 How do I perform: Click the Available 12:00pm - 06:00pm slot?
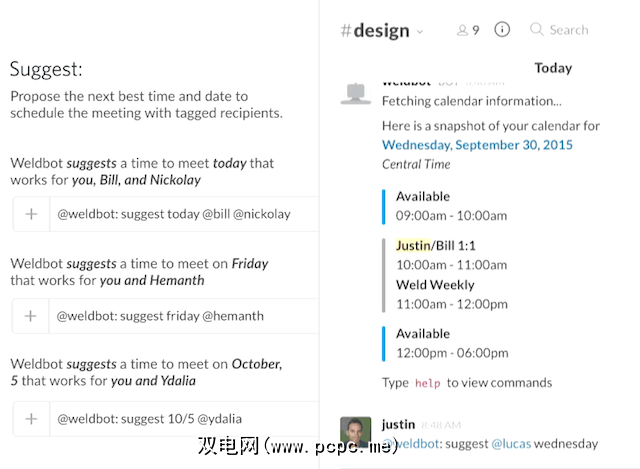pyautogui.click(x=450, y=343)
